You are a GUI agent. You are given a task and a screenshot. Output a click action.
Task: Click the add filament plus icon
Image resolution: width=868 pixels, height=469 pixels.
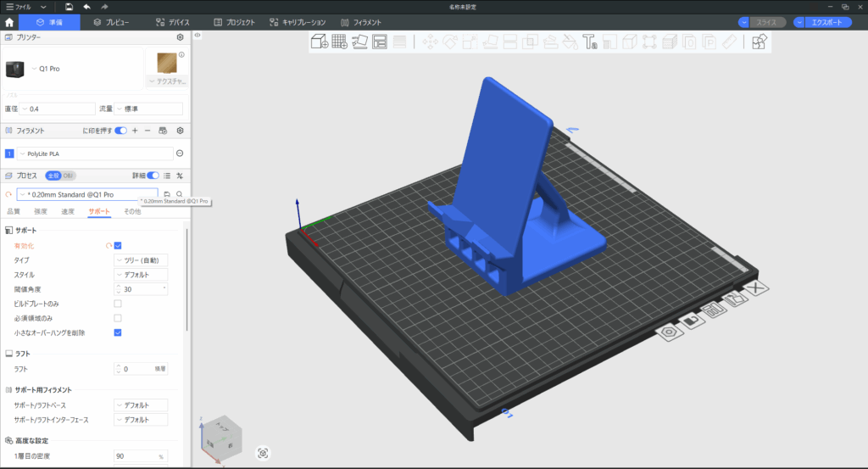(135, 131)
